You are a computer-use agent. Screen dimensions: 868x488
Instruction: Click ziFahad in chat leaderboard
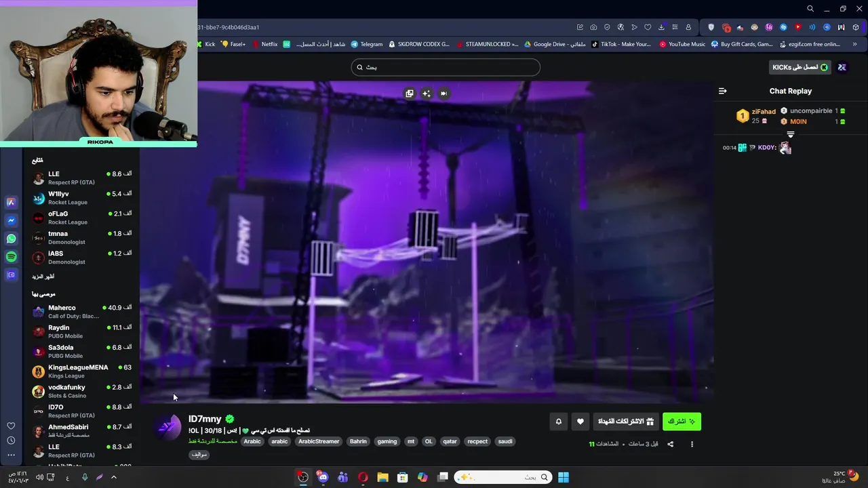pyautogui.click(x=764, y=112)
